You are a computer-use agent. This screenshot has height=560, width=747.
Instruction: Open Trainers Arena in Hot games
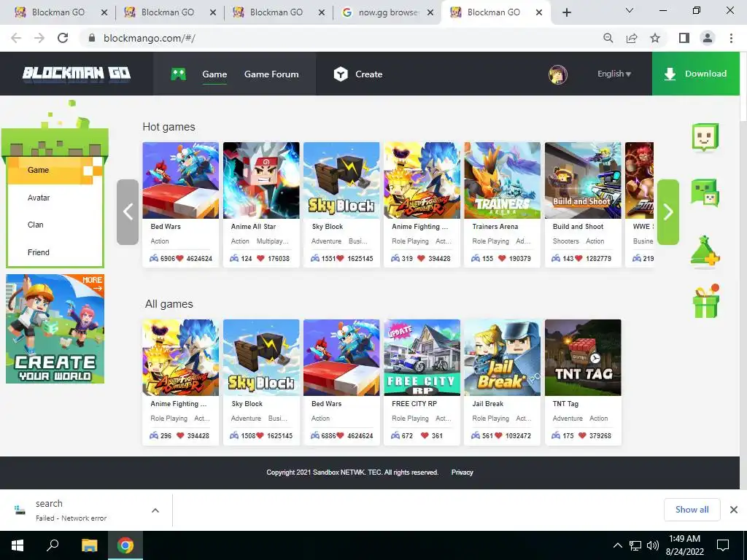(502, 205)
